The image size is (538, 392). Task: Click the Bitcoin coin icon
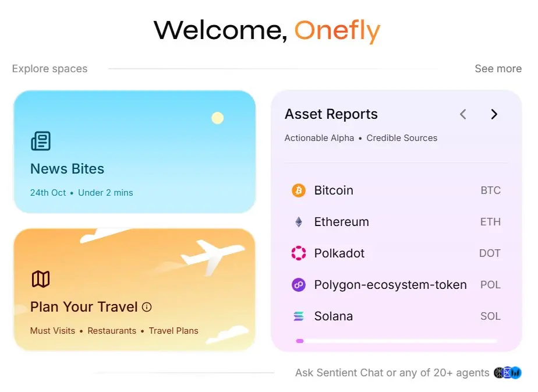click(298, 190)
